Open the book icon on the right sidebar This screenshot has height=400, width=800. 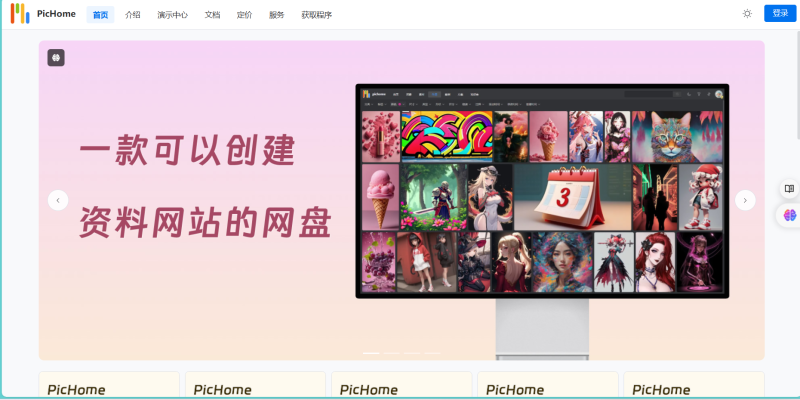pos(789,189)
